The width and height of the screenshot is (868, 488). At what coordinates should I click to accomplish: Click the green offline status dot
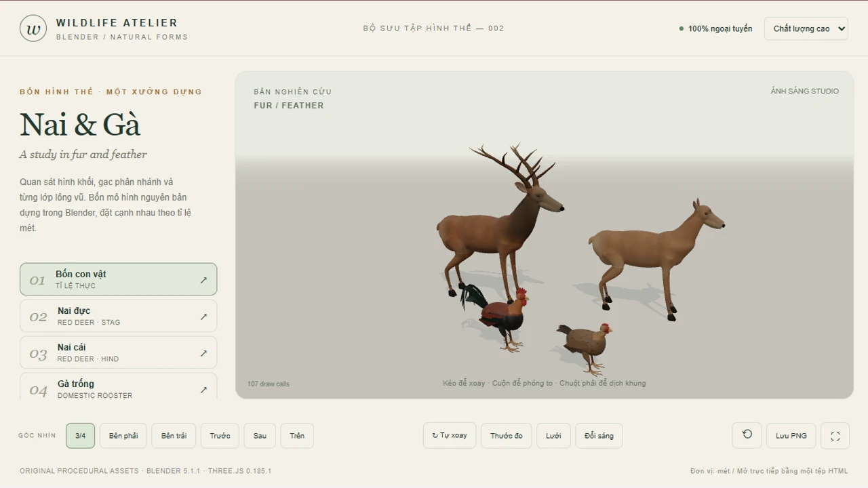tap(682, 28)
